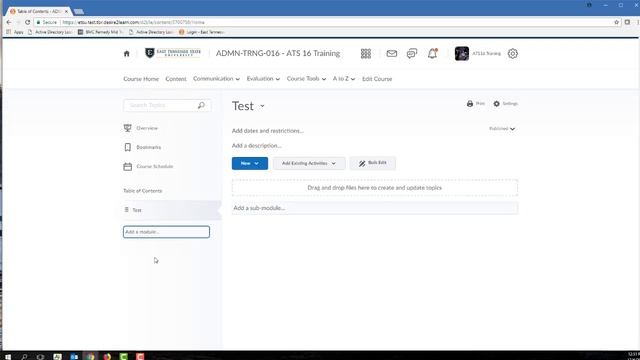Click the Overview icon in sidebar
Screen dimensions: 640x360
click(128, 128)
